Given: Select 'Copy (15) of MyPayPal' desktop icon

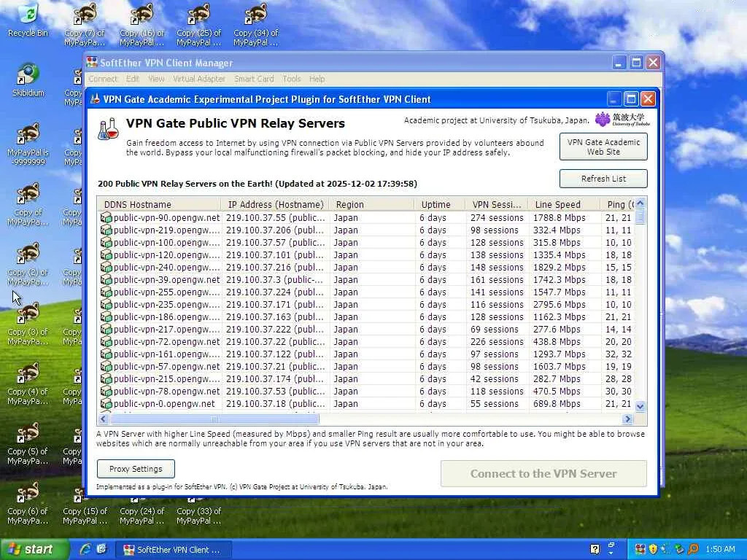Looking at the screenshot, I should [x=85, y=516].
